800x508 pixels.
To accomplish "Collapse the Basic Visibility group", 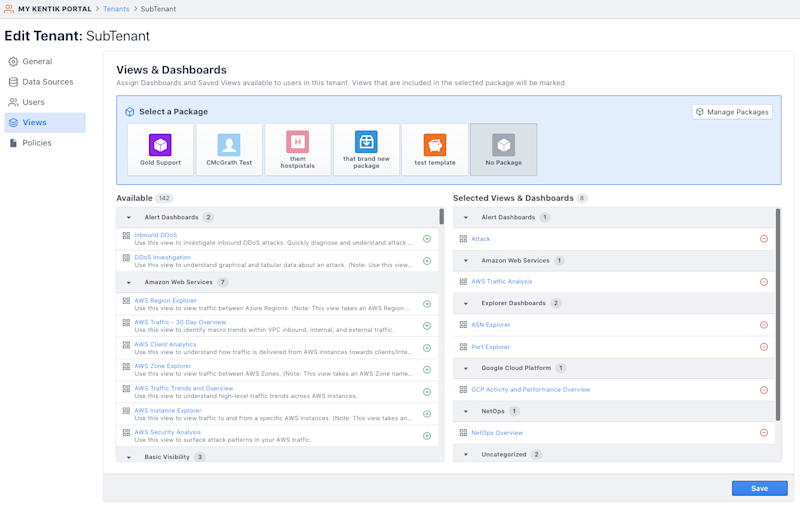I will click(129, 458).
